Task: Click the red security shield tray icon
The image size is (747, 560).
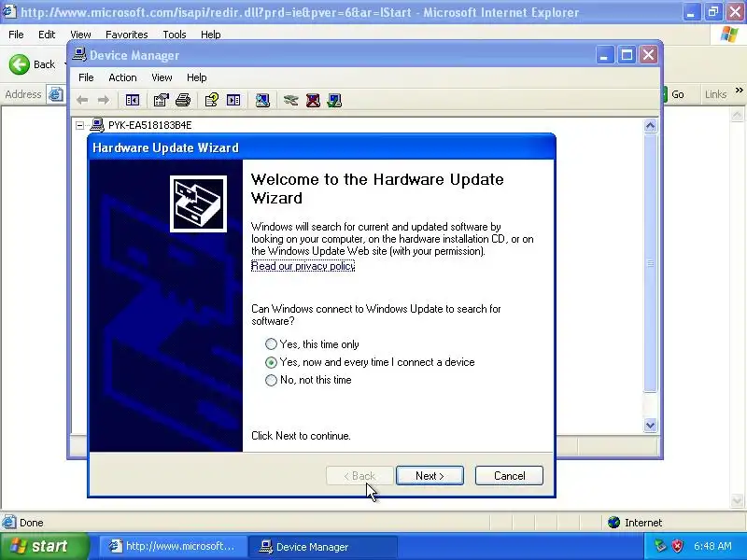Action: [x=678, y=546]
